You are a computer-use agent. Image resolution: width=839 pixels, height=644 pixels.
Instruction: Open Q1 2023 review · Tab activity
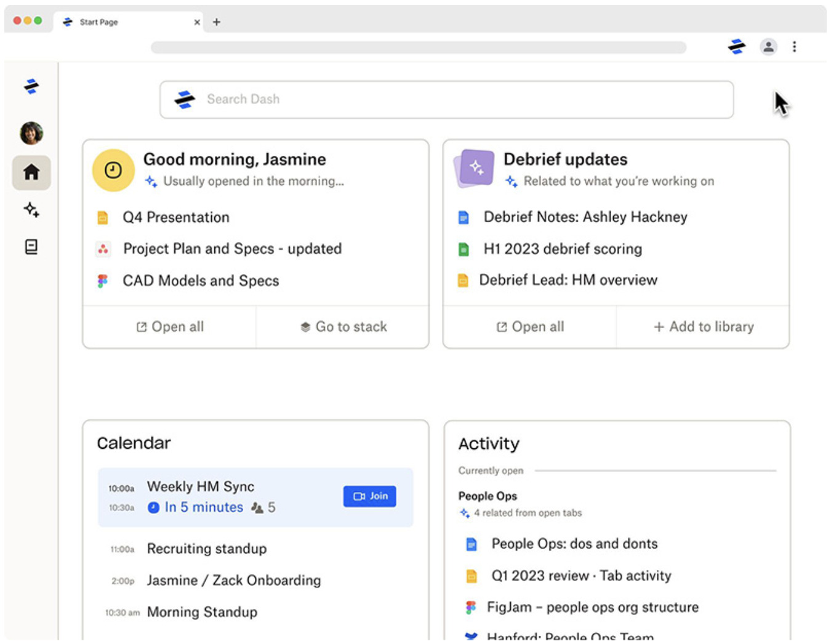coord(581,576)
